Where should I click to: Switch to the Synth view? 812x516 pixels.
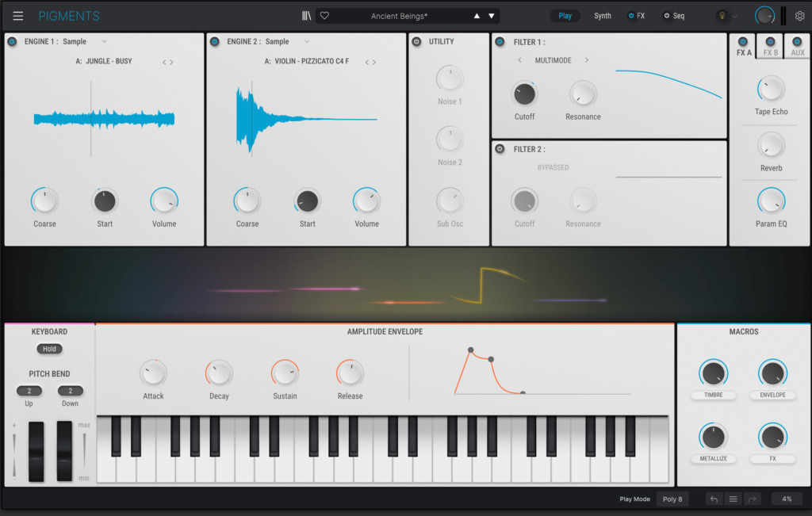[x=603, y=16]
